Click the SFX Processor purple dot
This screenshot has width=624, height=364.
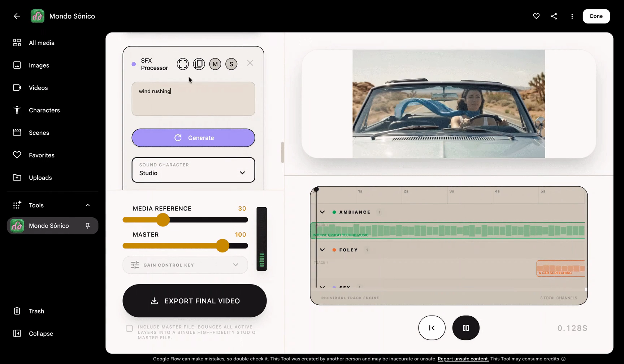134,64
